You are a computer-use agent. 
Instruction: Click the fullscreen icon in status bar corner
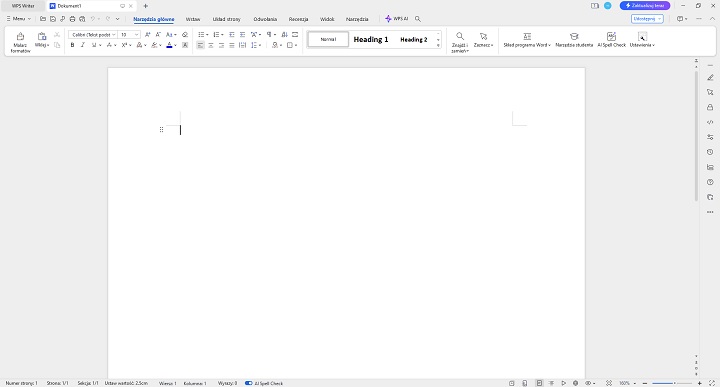tap(712, 383)
